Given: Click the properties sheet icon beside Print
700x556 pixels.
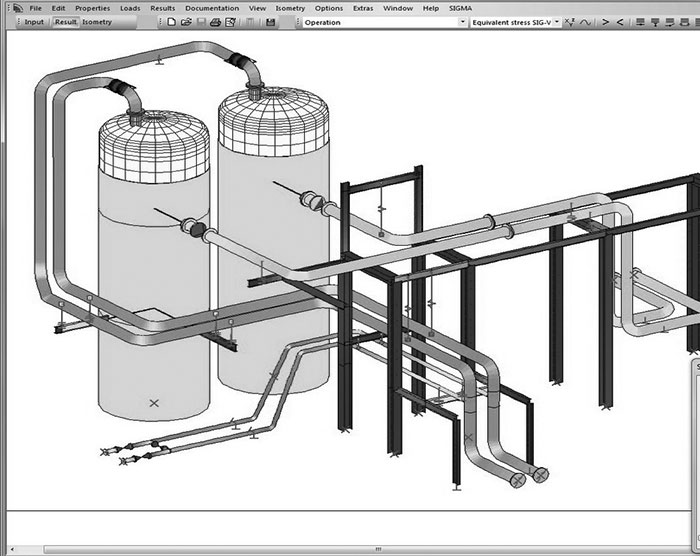Looking at the screenshot, I should tap(231, 21).
